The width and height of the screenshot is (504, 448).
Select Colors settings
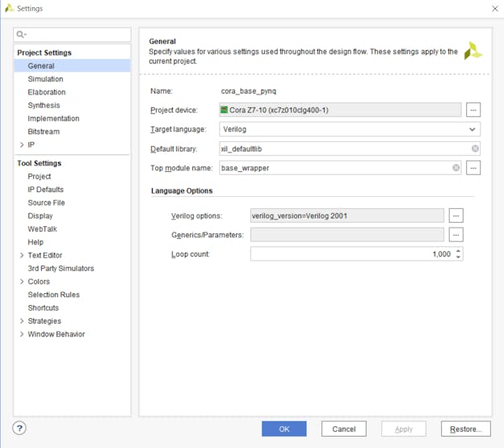point(39,282)
